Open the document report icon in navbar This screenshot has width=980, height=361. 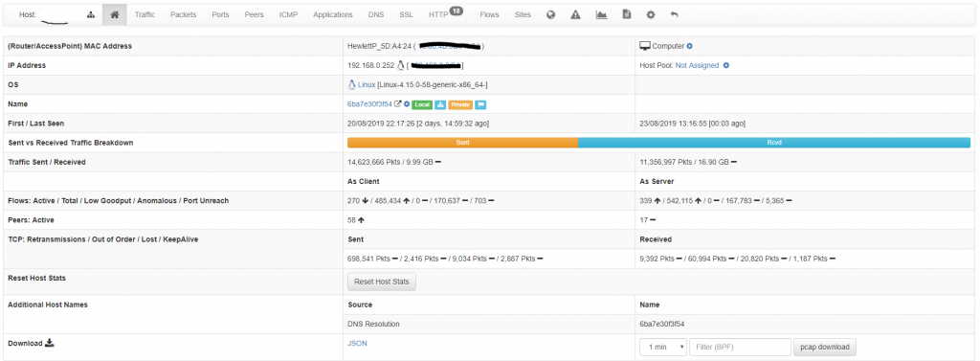pos(626,14)
